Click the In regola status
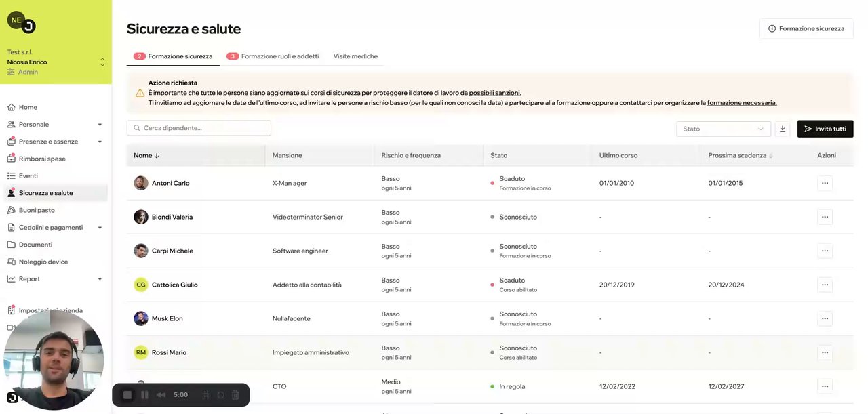Screen dimensions: 868x414 coord(512,386)
